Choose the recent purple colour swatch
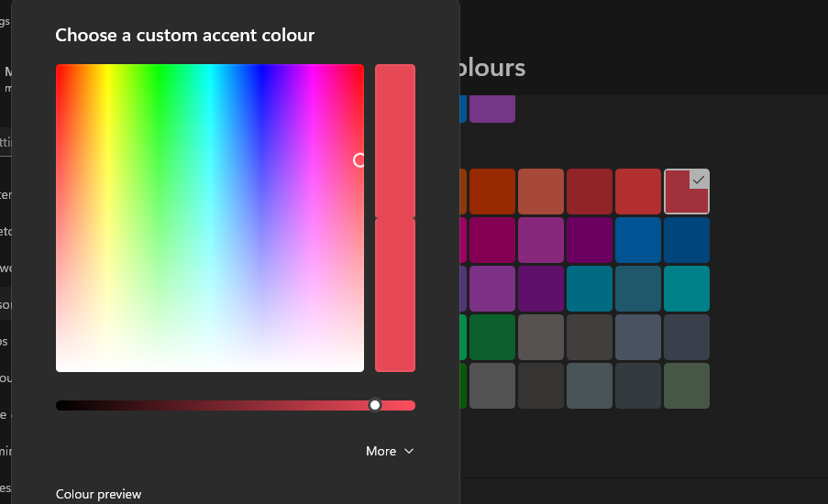The height and width of the screenshot is (504, 828). [x=492, y=108]
